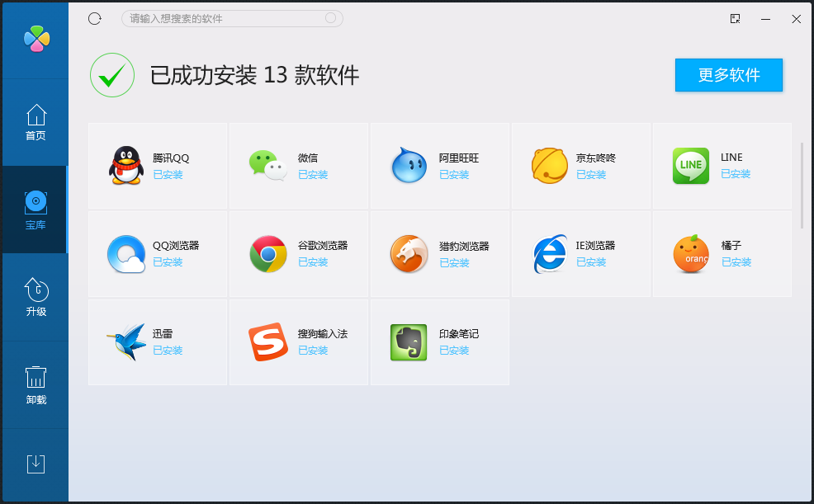Click the refresh icon beside search box
814x504 pixels.
coord(94,19)
